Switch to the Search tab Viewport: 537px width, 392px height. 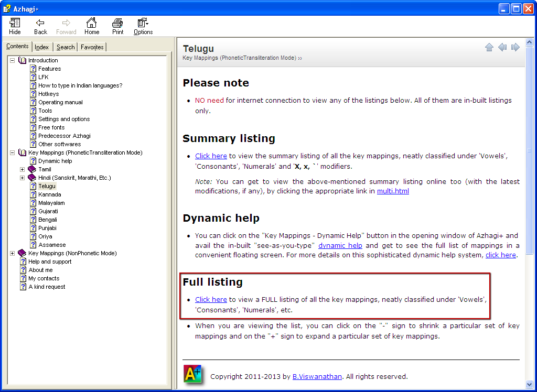point(66,47)
